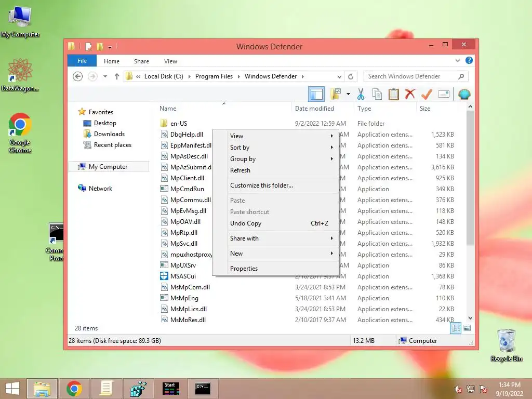Switch to details view icon

coord(456,328)
